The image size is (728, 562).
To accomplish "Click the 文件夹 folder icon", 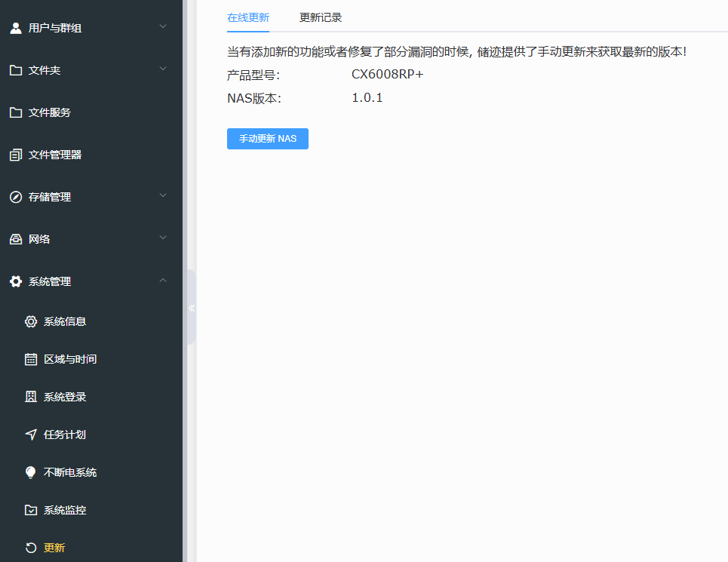I will pos(14,69).
